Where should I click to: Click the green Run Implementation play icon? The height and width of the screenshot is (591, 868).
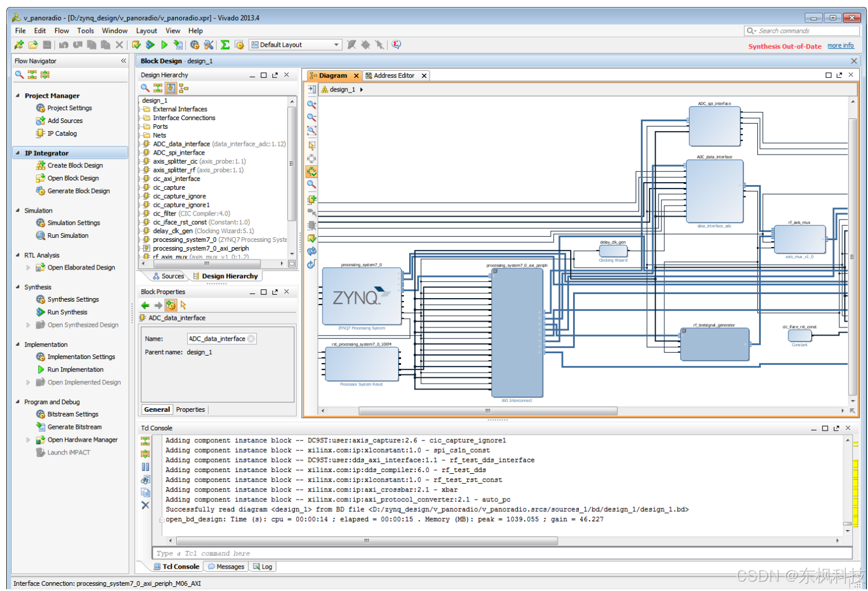164,45
